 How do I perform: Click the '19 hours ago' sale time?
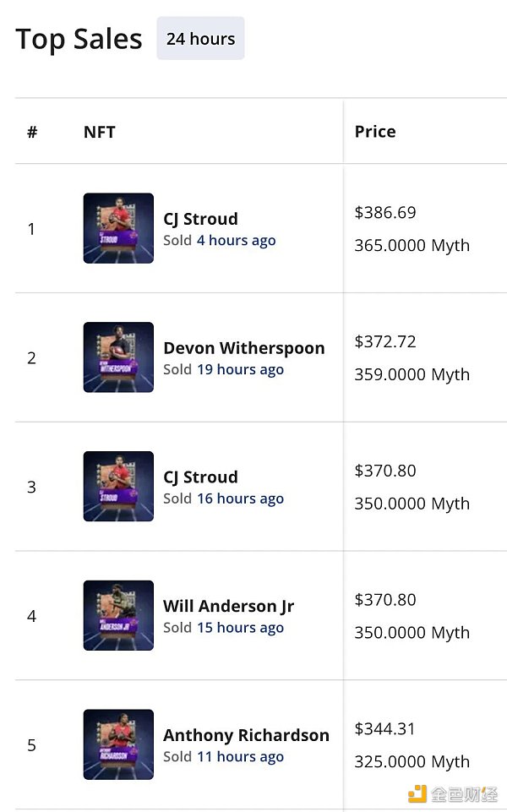pyautogui.click(x=240, y=370)
